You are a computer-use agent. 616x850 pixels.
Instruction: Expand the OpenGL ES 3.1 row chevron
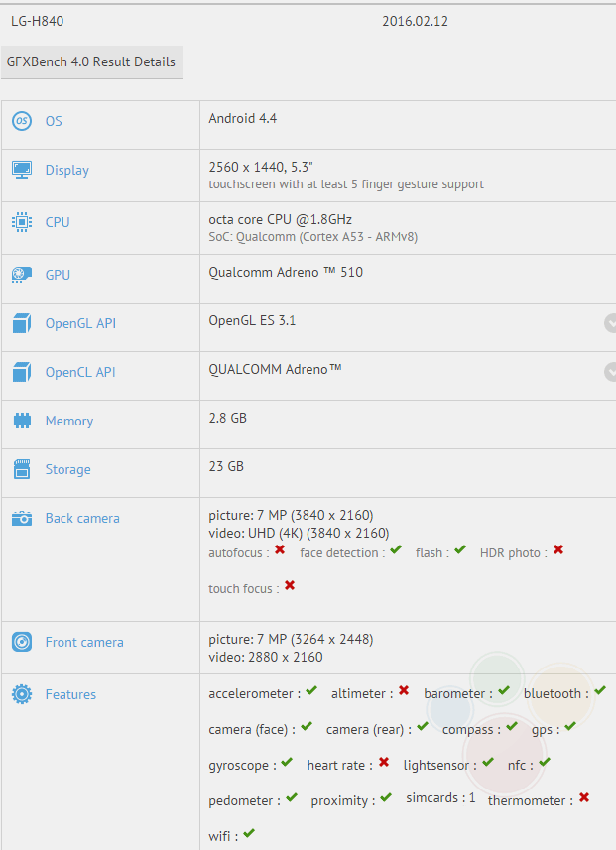click(611, 323)
